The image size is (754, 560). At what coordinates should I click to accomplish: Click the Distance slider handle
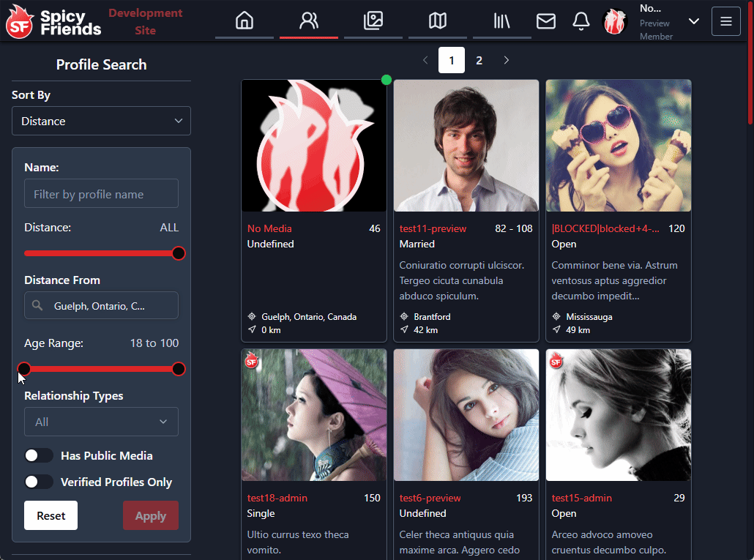(x=178, y=253)
